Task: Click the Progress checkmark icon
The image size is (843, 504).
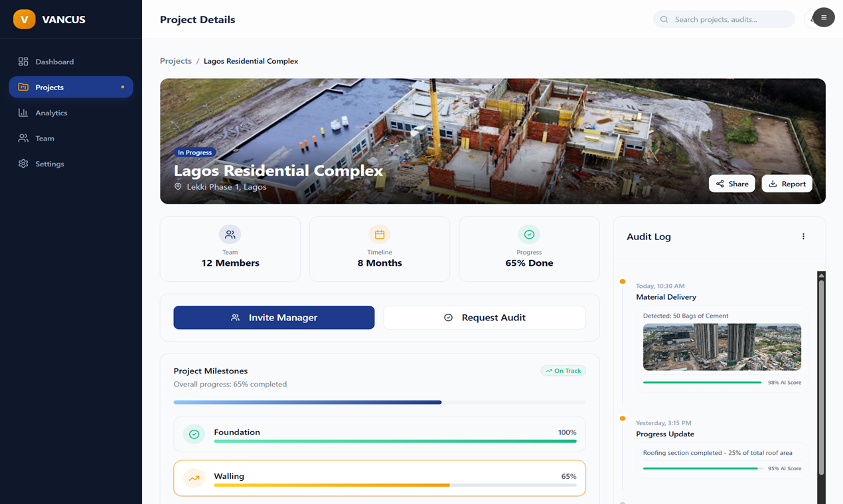Action: (x=529, y=234)
